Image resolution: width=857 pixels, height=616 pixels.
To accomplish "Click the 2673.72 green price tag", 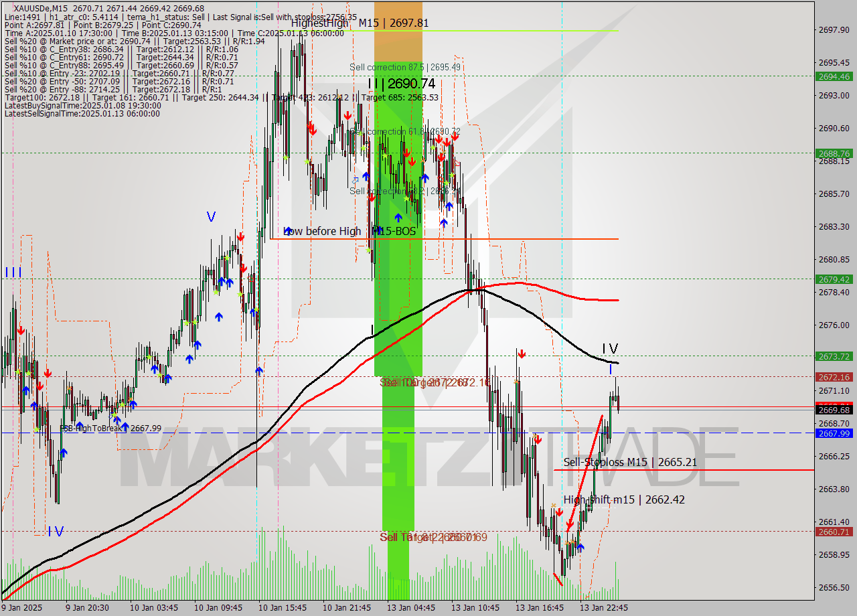I will click(x=834, y=356).
